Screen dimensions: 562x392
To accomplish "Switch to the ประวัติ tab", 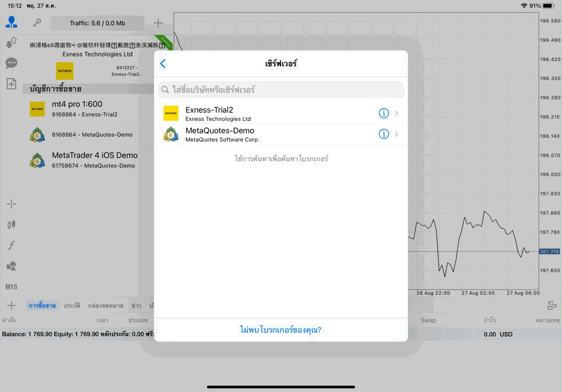I will (72, 306).
